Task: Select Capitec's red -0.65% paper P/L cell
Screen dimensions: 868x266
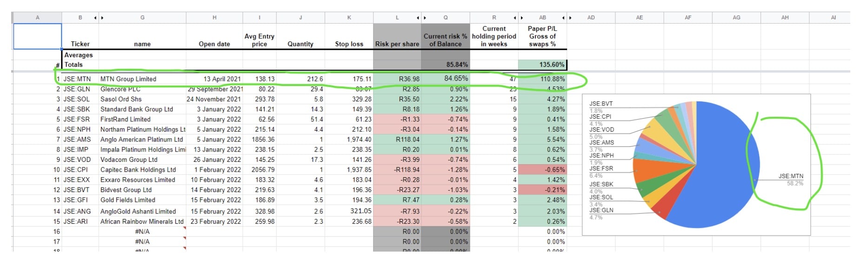Action: 542,170
